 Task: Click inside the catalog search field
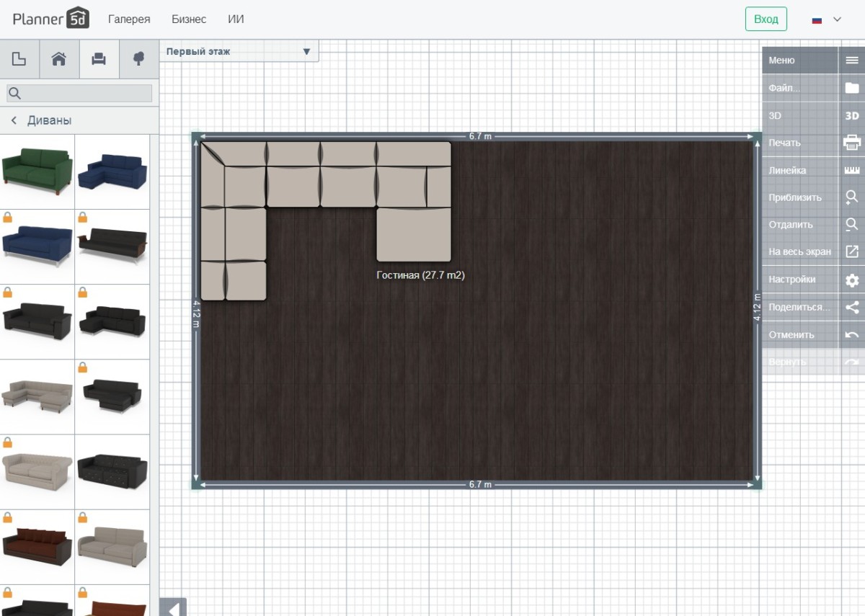point(79,93)
